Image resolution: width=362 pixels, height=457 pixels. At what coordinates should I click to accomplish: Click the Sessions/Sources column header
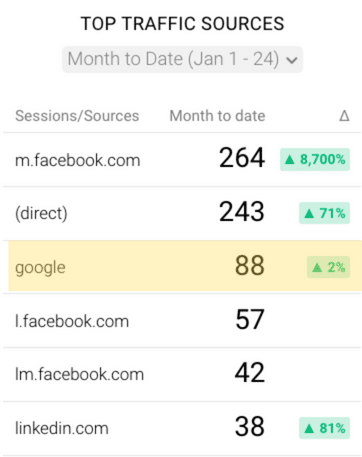(x=77, y=116)
